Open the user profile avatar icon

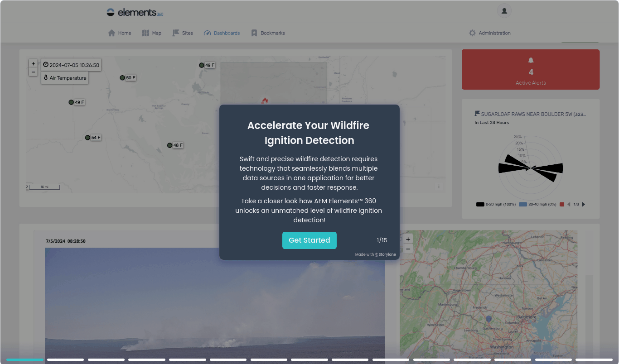pos(504,10)
